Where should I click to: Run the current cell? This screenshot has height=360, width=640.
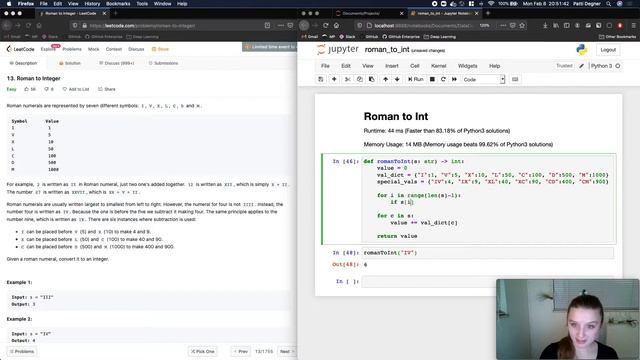[x=416, y=79]
